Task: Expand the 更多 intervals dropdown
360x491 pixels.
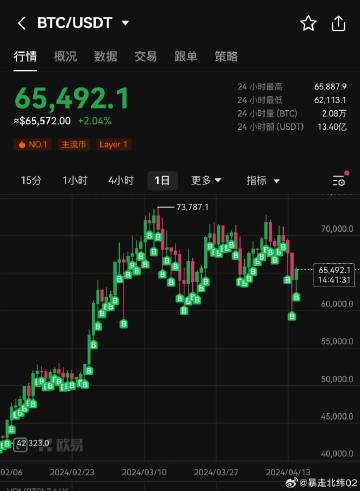Action: pos(206,181)
